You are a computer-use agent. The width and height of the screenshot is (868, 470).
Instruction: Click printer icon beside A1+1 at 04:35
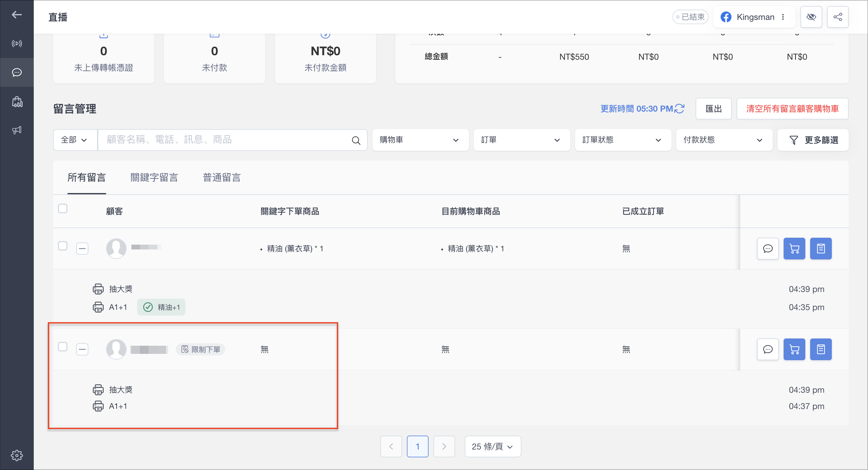coord(98,307)
